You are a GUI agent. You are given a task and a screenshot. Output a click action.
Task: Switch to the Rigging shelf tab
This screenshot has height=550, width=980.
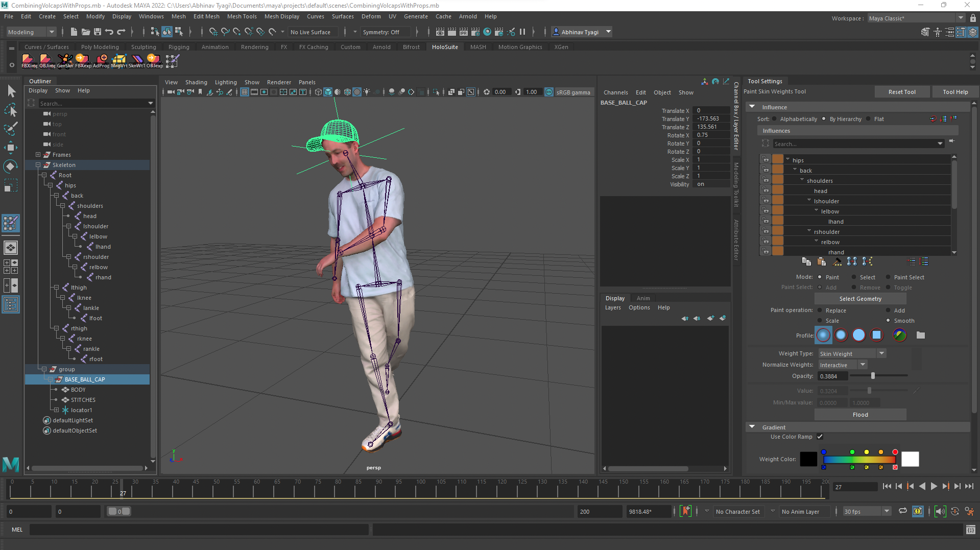click(179, 47)
